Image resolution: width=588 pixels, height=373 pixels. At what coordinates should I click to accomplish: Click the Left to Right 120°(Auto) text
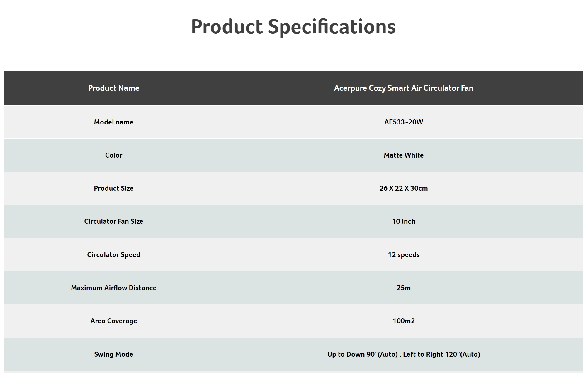pyautogui.click(x=441, y=354)
